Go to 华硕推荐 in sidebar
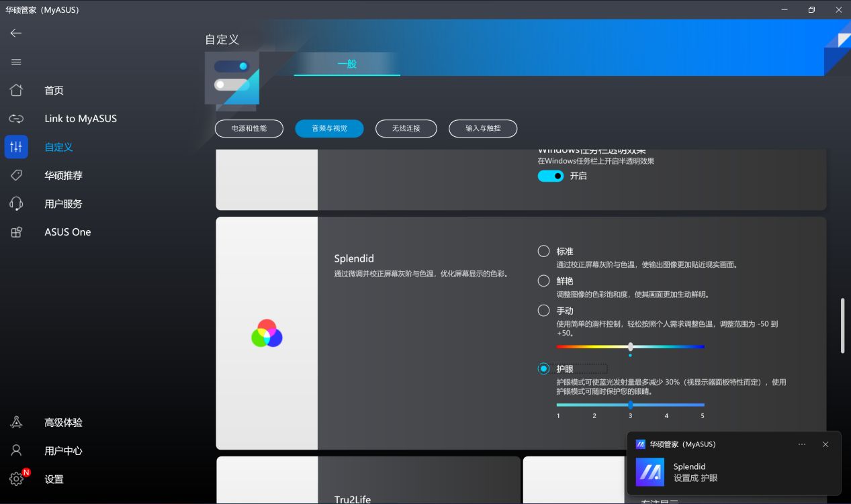 click(x=63, y=175)
